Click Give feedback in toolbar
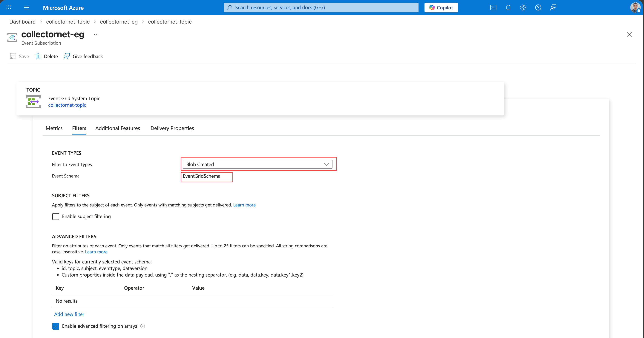This screenshot has width=644, height=338. [84, 56]
